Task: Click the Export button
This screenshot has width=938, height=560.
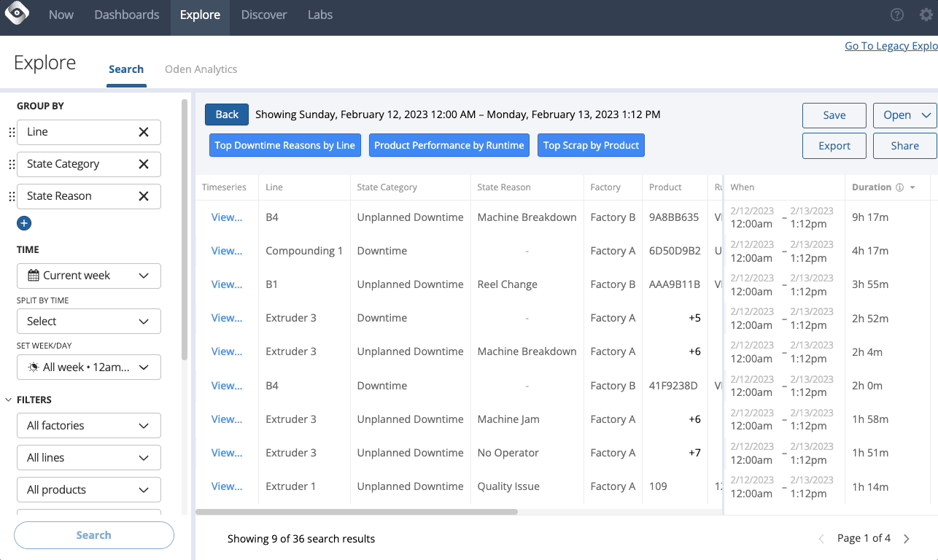Action: coord(834,146)
